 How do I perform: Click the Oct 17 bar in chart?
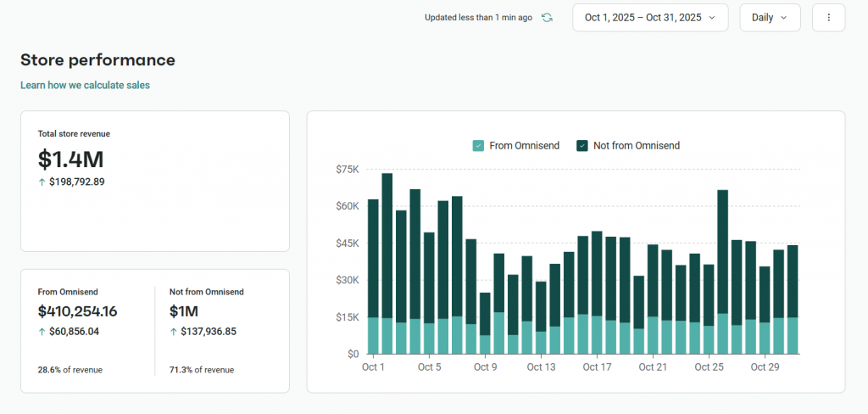click(x=597, y=293)
